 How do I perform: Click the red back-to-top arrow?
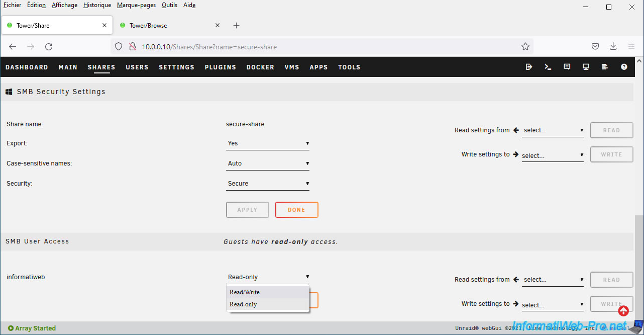pos(623,311)
